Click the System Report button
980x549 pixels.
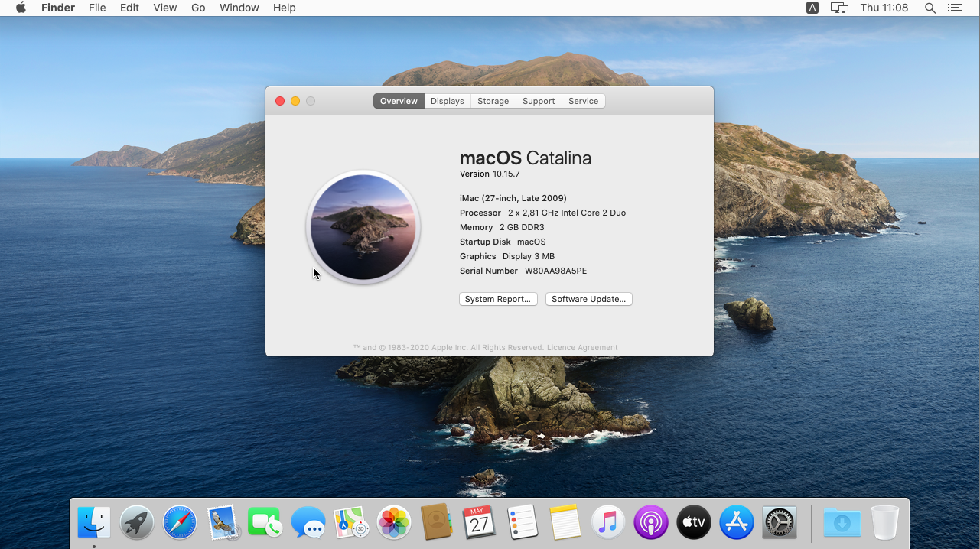pos(498,299)
